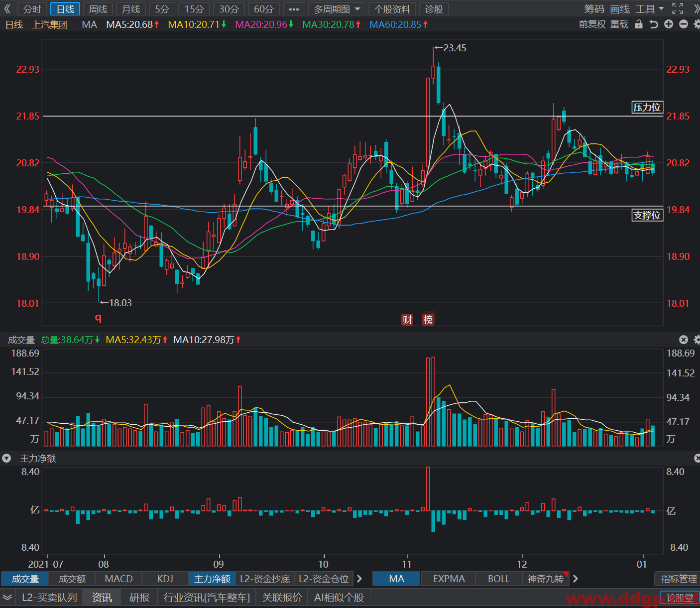Zoom out chart with minus icon
The width and height of the screenshot is (700, 608).
pos(684,24)
